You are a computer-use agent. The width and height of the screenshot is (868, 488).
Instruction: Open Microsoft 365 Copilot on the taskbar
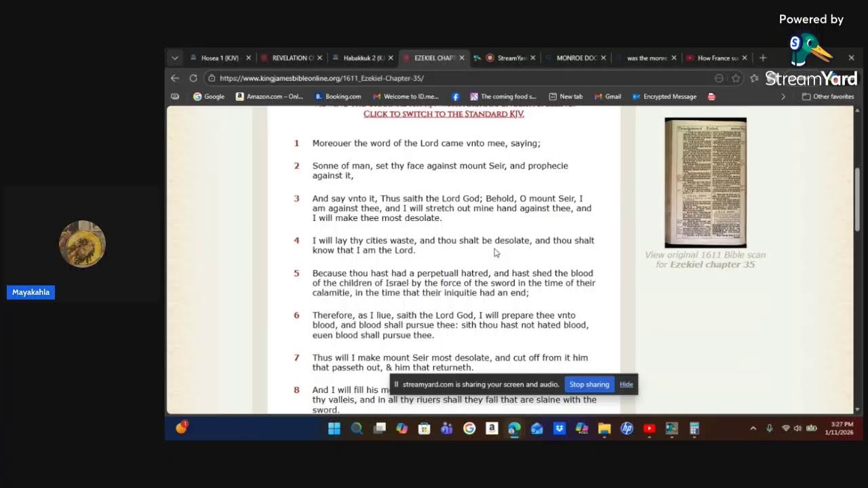(582, 428)
